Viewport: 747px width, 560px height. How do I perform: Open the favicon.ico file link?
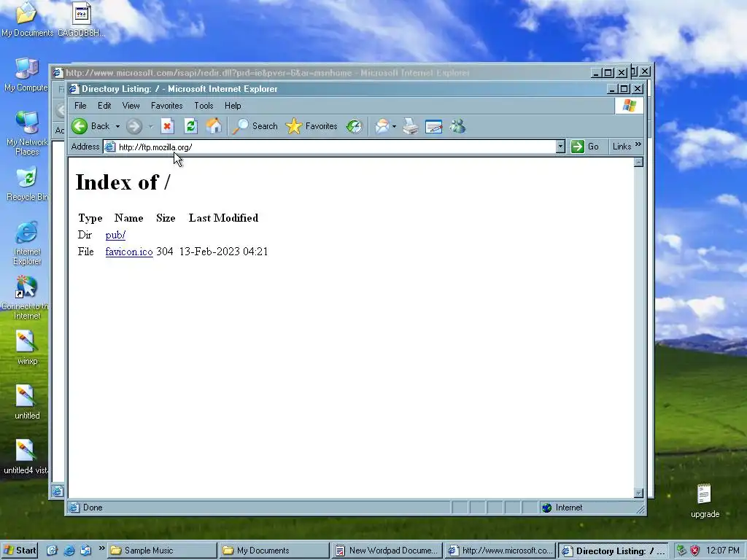pyautogui.click(x=129, y=252)
